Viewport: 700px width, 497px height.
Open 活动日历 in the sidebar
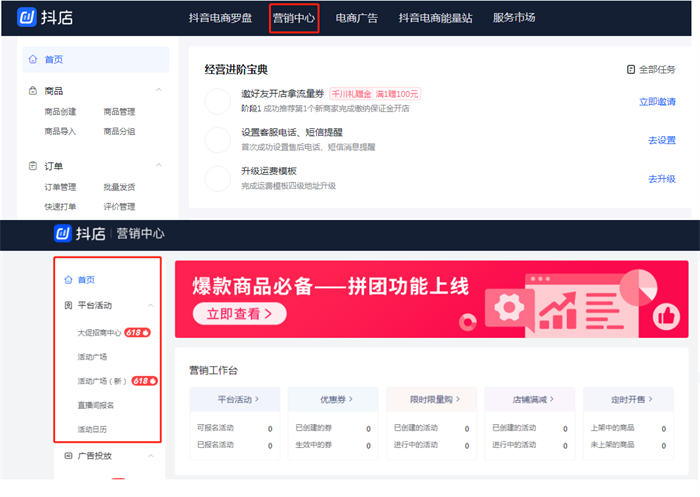(92, 429)
